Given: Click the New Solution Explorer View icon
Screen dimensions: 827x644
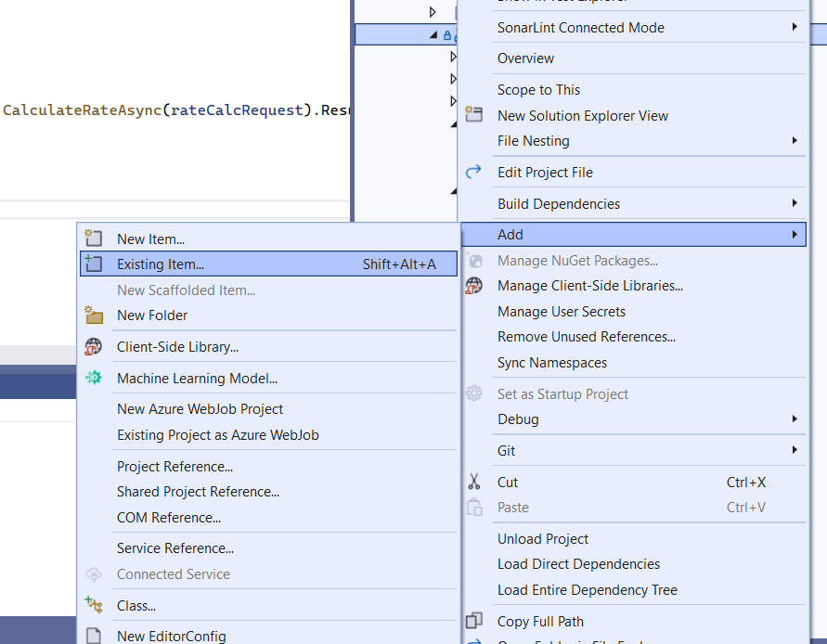Looking at the screenshot, I should (473, 114).
